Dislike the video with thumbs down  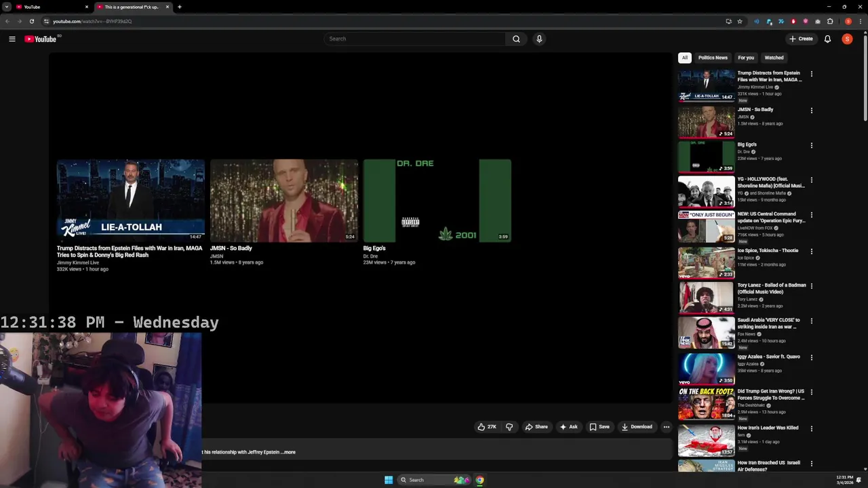[x=509, y=427]
